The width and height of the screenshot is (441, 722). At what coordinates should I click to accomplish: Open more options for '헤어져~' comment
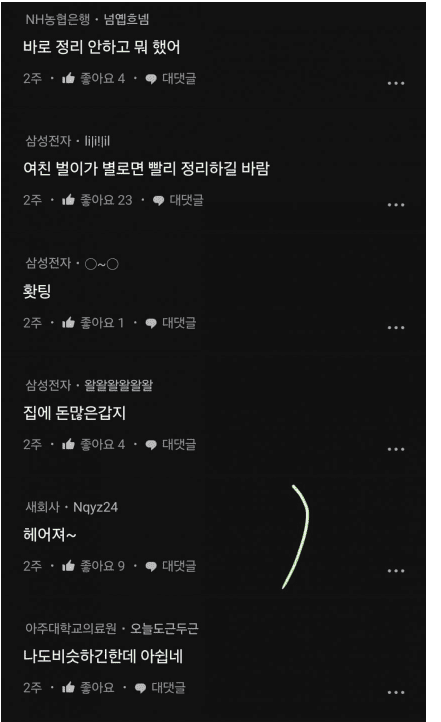tap(396, 571)
